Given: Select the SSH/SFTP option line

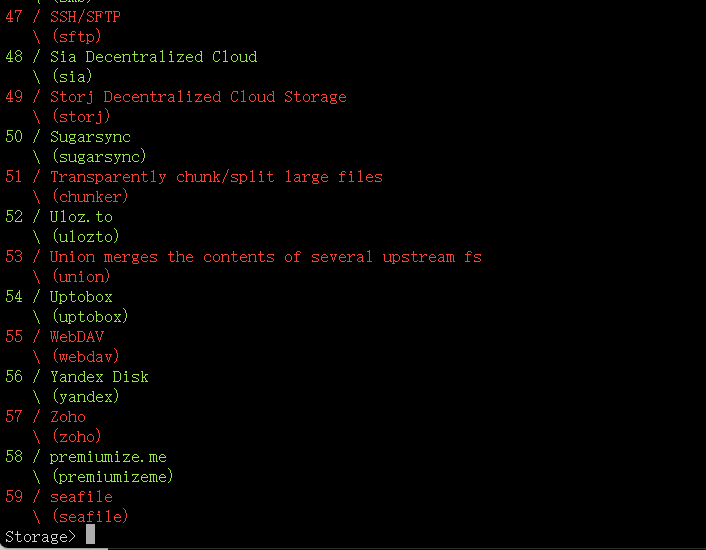Looking at the screenshot, I should [63, 17].
